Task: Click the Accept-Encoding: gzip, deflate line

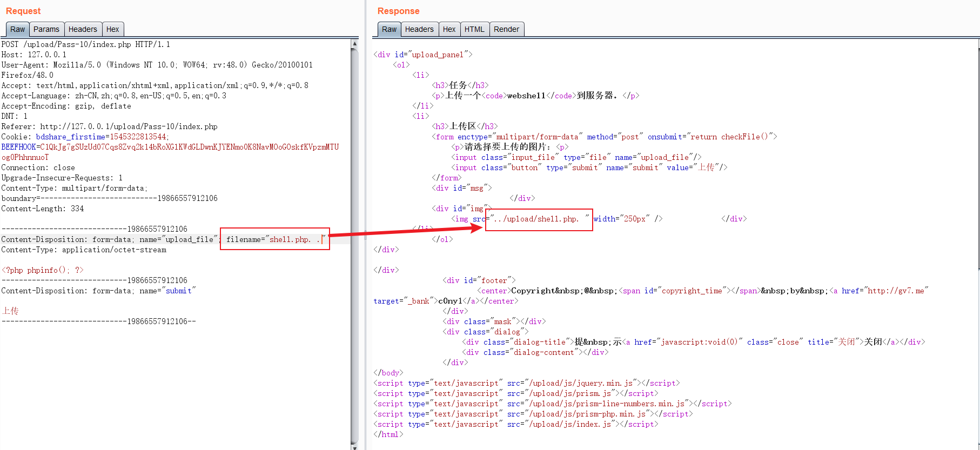Action: click(x=66, y=106)
